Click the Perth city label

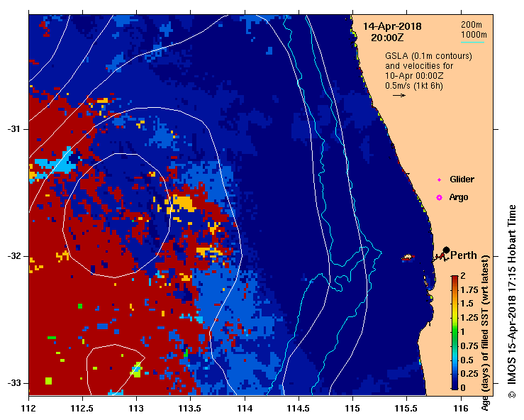click(x=464, y=255)
